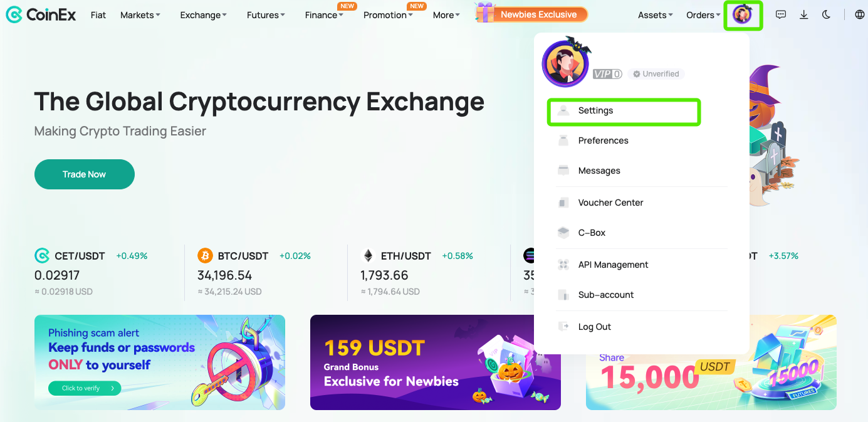Screen dimensions: 868x422
Task: Click the C-Box icon
Action: tap(563, 233)
